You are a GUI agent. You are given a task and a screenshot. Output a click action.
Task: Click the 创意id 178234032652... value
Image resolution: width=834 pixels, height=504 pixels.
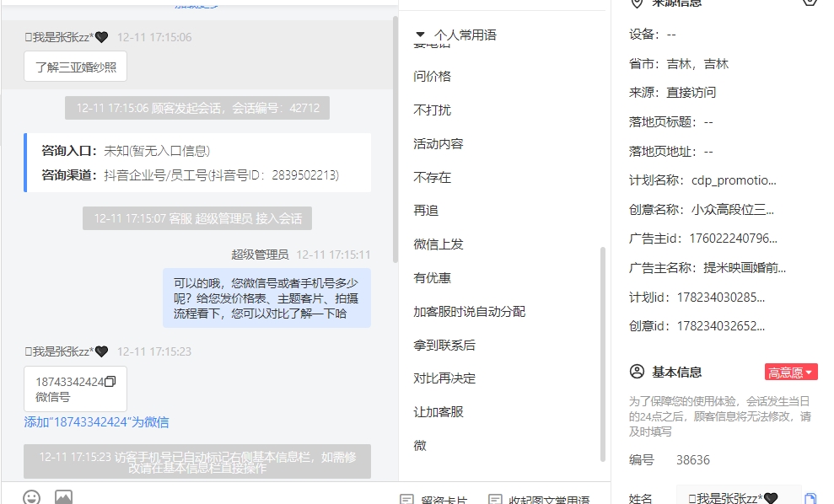pyautogui.click(x=721, y=326)
